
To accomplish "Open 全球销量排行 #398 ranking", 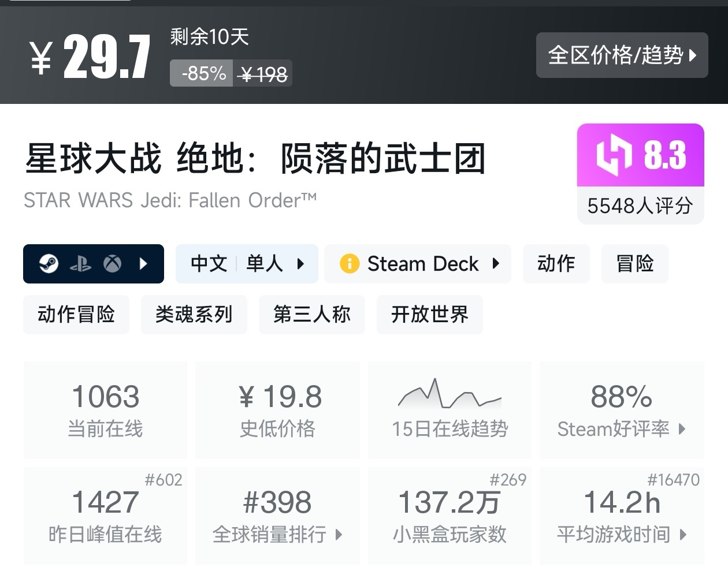I will tap(278, 516).
